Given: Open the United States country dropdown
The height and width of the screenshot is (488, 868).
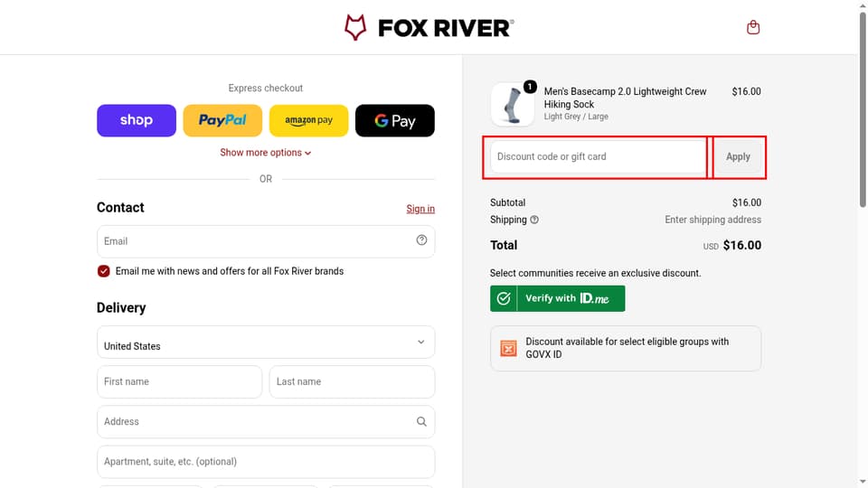Looking at the screenshot, I should pyautogui.click(x=266, y=342).
